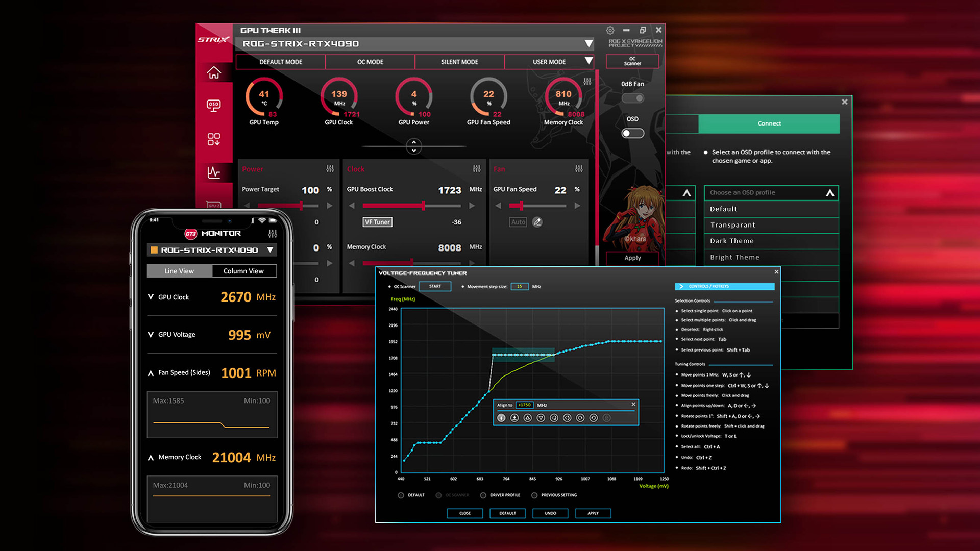Open Clock panel adjustment sliders icon
The image size is (980, 551).
tap(477, 169)
